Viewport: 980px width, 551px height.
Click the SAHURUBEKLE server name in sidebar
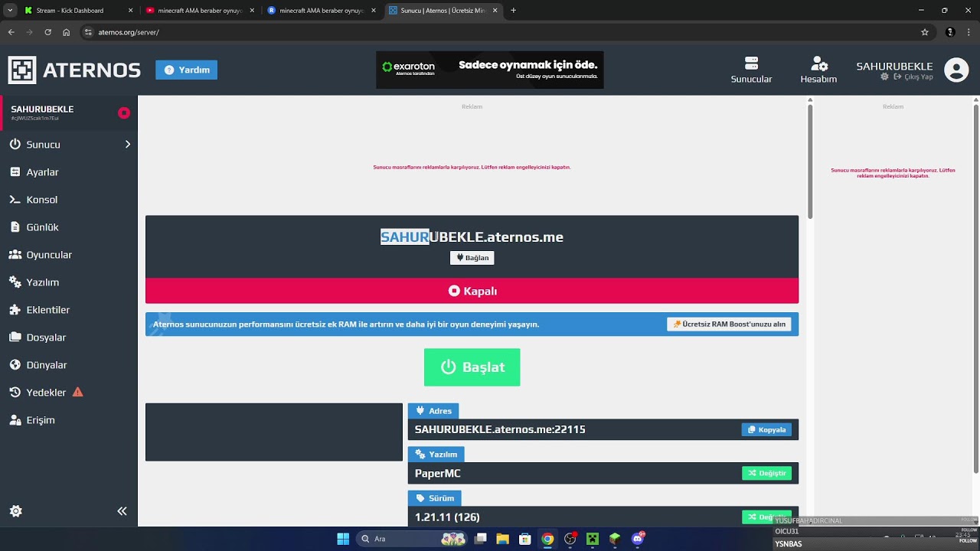pos(42,109)
